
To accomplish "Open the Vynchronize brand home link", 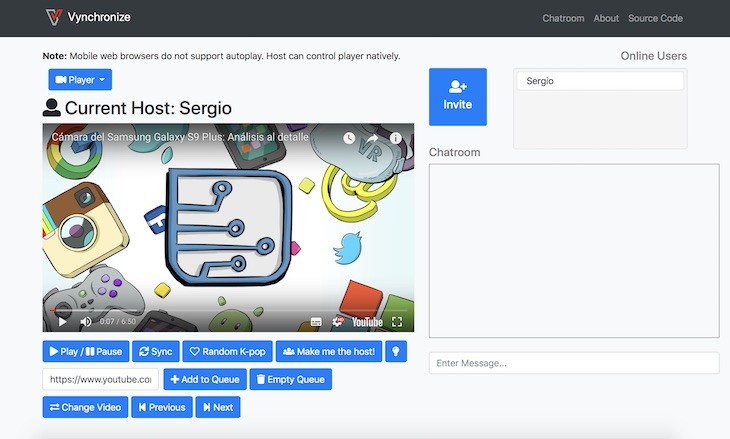I will coord(88,17).
